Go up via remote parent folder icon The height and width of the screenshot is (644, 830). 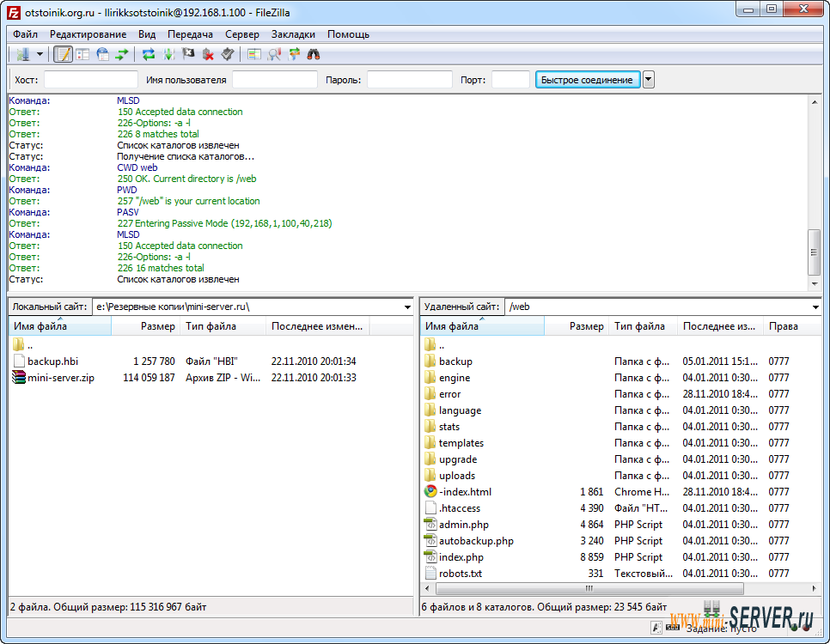pyautogui.click(x=430, y=345)
